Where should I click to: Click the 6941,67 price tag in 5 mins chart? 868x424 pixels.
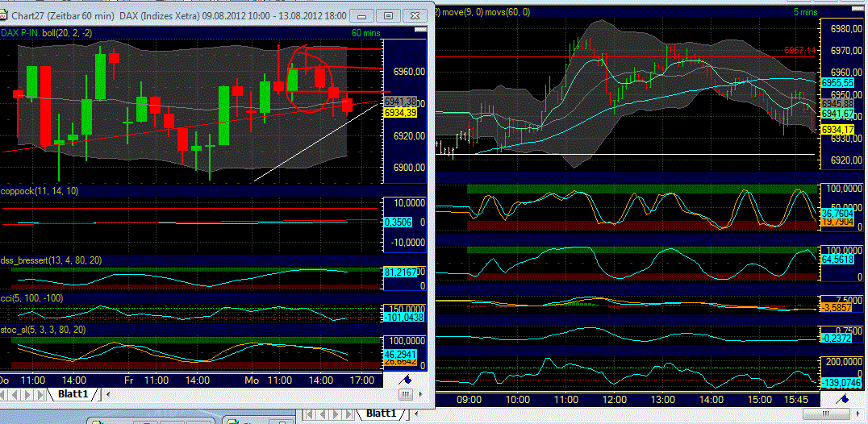(837, 113)
